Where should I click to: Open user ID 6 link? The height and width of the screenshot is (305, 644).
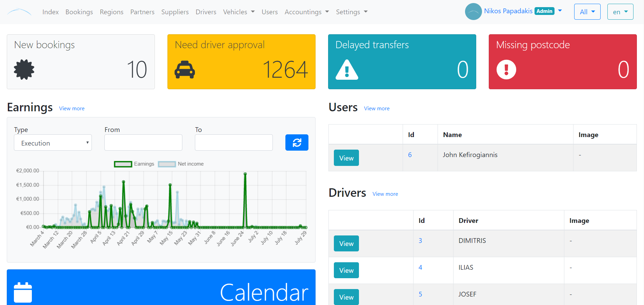(410, 155)
